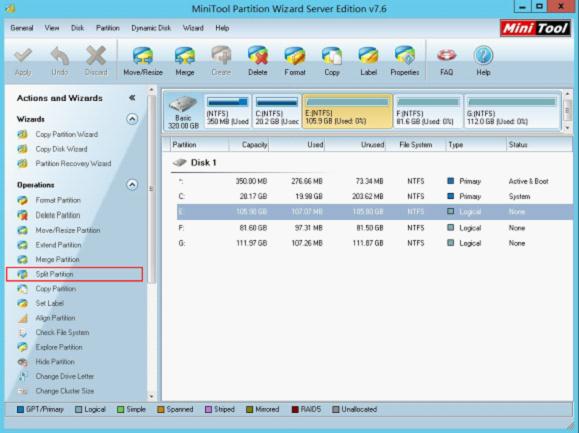
Task: Open the Help question mark icon
Action: [483, 61]
